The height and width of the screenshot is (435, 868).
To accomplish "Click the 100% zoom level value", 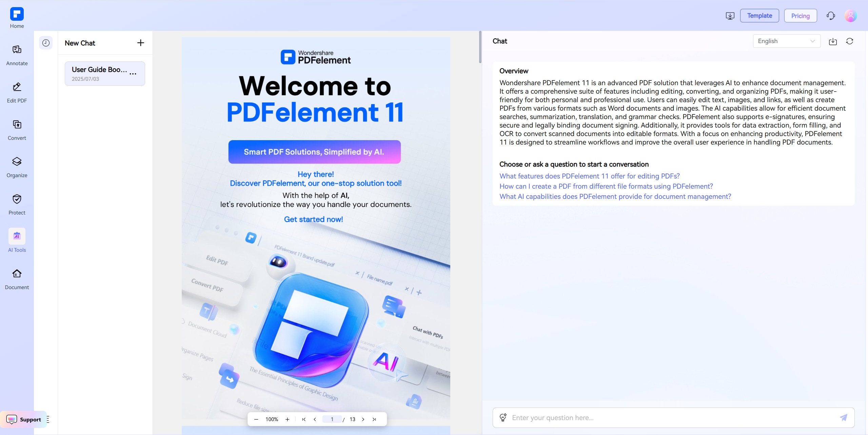I will click(272, 419).
